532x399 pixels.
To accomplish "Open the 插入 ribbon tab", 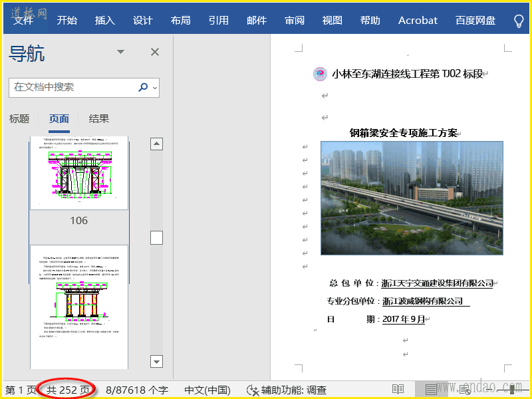I will pos(104,21).
